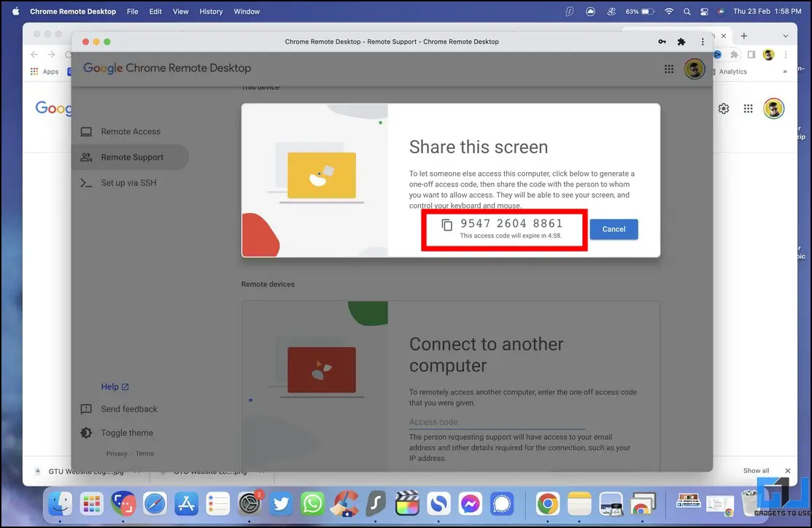Viewport: 812px width, 528px height.
Task: Toggle the side panel in background Chrome
Action: coord(751,55)
